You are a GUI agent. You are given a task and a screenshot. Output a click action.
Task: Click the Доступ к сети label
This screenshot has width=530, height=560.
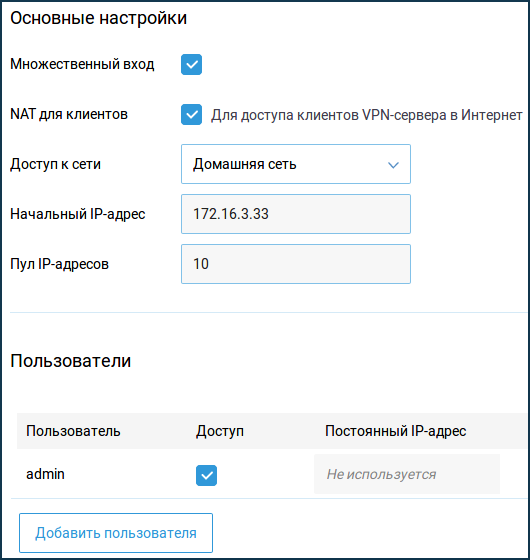[55, 164]
